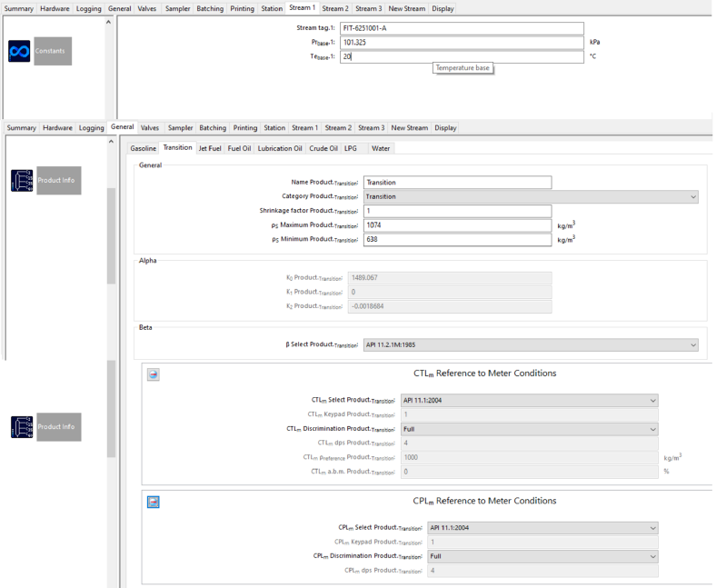716x588 pixels.
Task: Open Category Product Transition dropdown
Action: [531, 197]
